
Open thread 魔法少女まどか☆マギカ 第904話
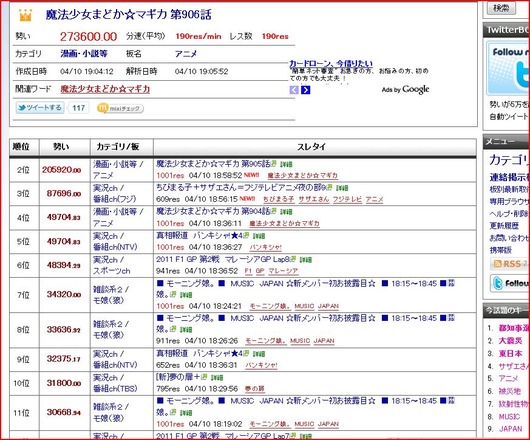[x=213, y=212]
